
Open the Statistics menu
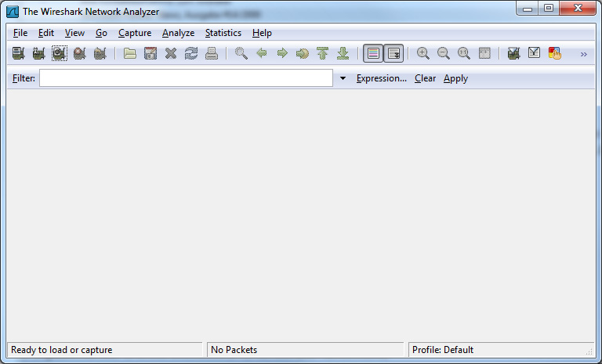point(223,33)
